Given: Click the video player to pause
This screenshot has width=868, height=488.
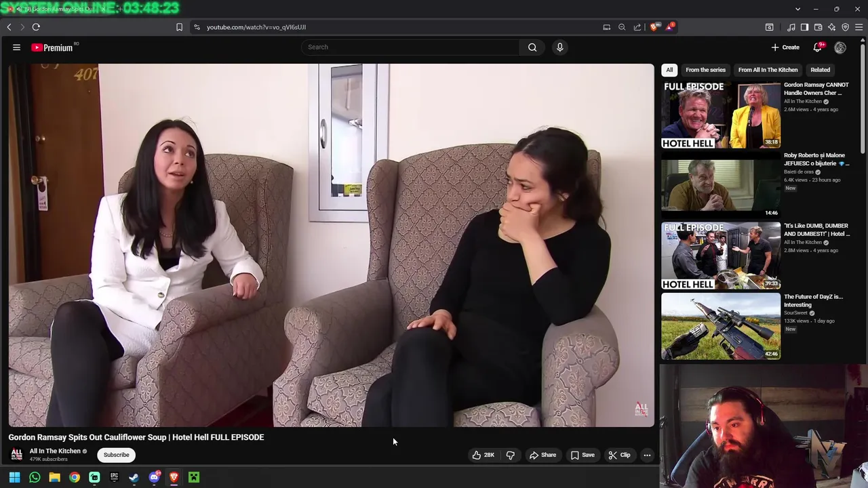Looking at the screenshot, I should pyautogui.click(x=332, y=245).
